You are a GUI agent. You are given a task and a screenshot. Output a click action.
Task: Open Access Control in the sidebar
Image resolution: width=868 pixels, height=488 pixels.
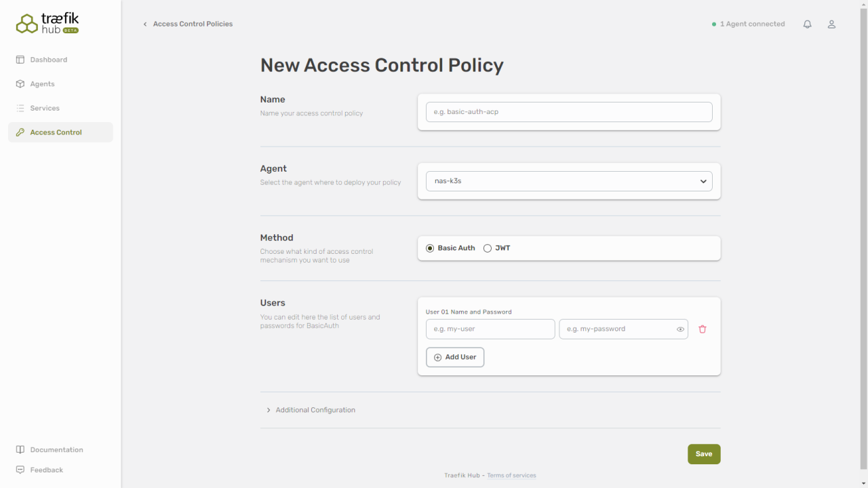(x=56, y=132)
